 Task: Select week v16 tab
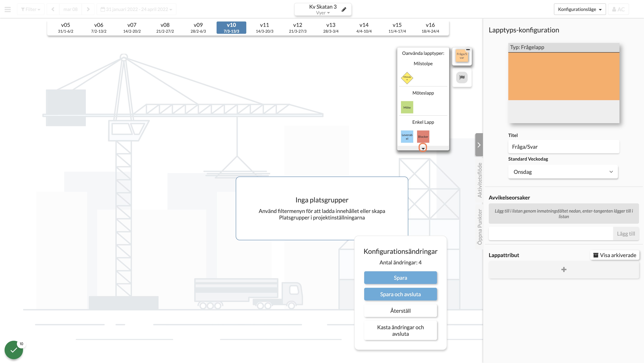click(x=430, y=27)
